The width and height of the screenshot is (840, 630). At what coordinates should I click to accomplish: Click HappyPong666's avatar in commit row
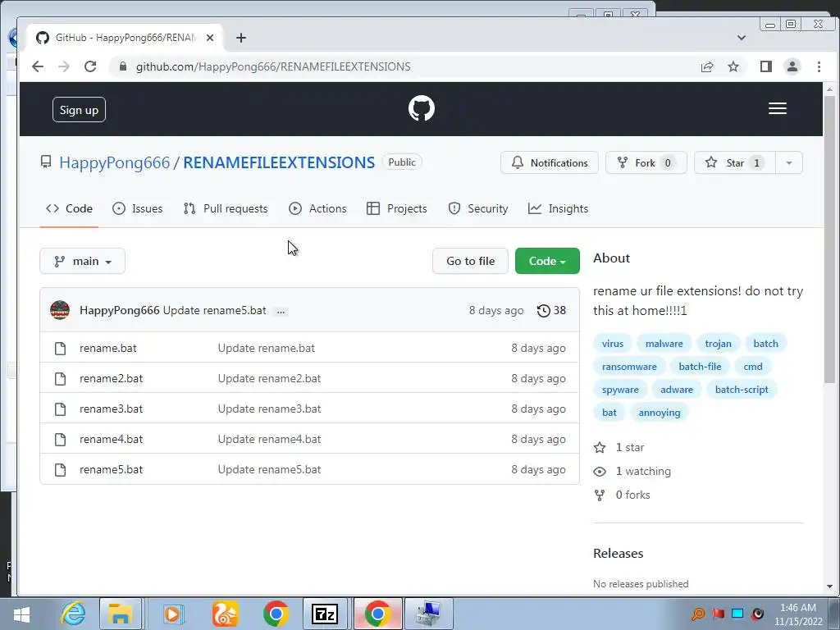pyautogui.click(x=59, y=310)
